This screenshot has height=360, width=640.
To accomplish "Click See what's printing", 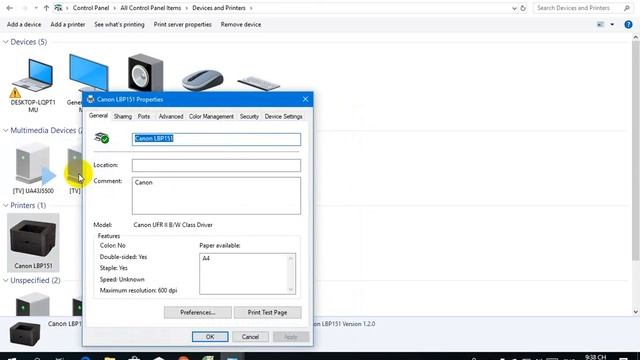I will point(119,24).
